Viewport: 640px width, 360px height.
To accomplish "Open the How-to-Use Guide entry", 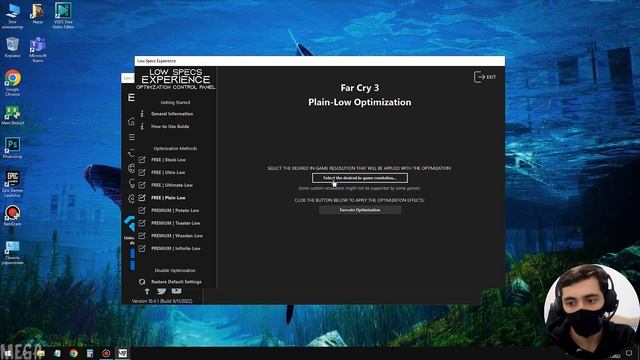I will click(x=170, y=127).
